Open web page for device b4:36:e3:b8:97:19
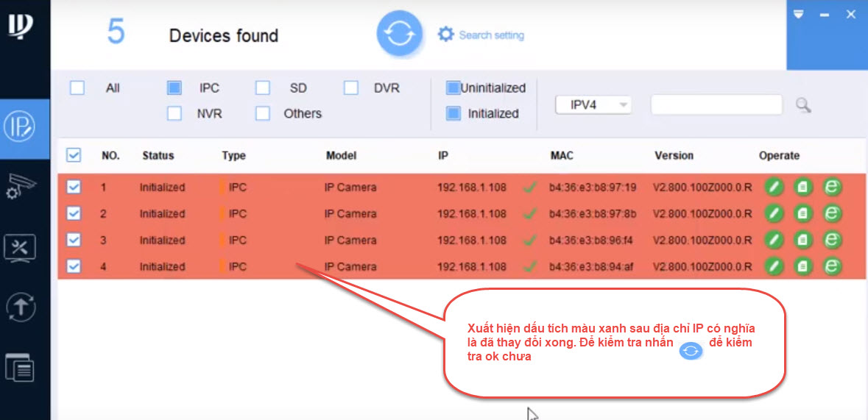The width and height of the screenshot is (868, 420). 831,187
